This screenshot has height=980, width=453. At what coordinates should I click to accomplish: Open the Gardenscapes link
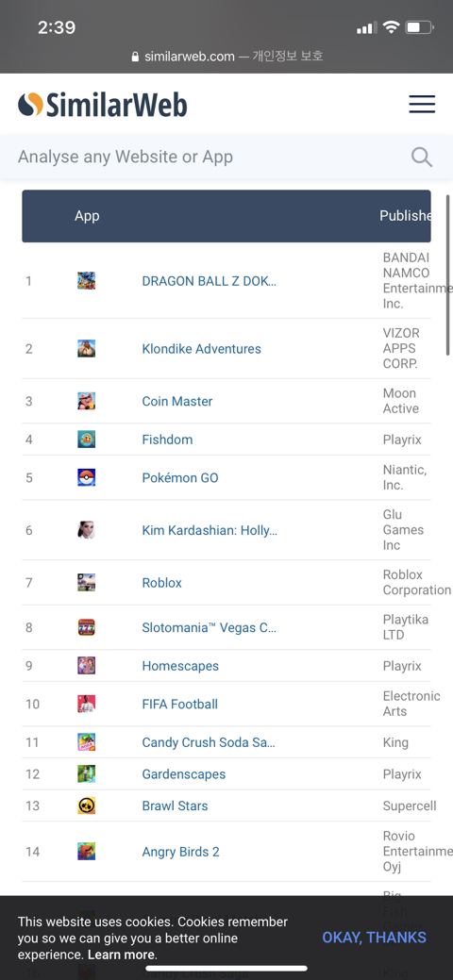(x=184, y=773)
